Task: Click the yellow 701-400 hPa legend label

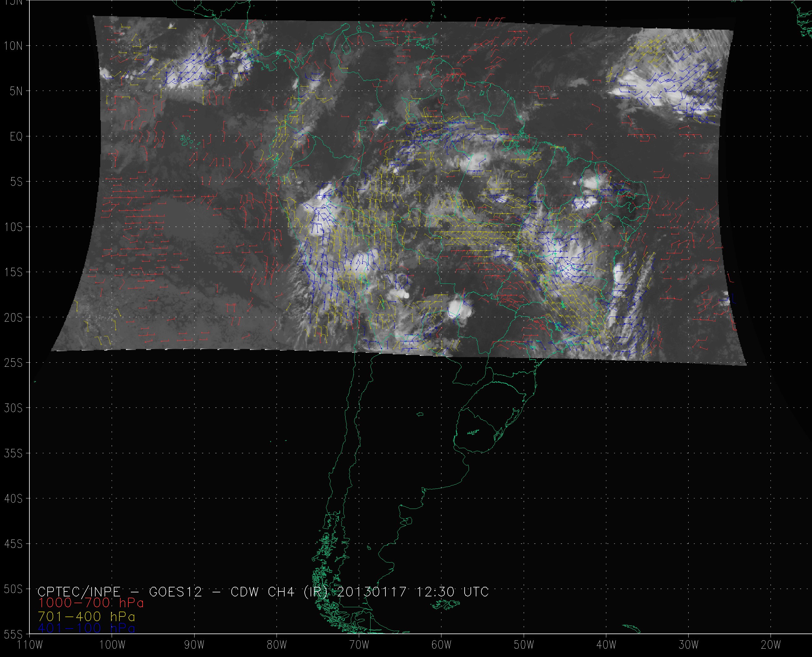Action: [x=86, y=616]
